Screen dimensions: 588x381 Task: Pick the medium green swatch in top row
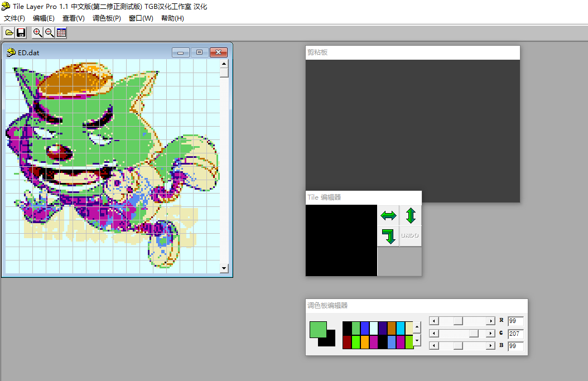click(356, 328)
